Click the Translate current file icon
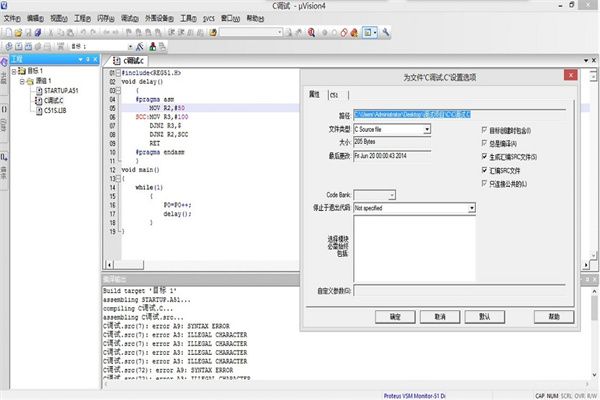 [x=8, y=46]
